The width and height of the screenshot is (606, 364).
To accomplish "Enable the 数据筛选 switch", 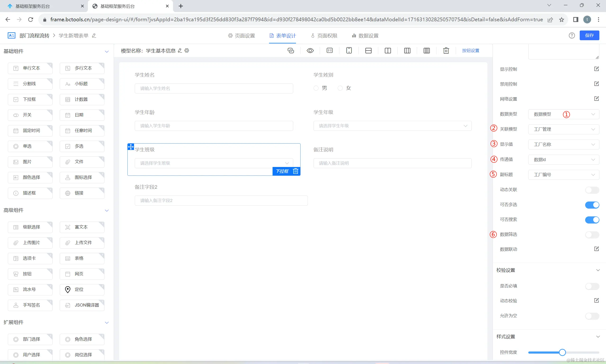I will pyautogui.click(x=592, y=235).
